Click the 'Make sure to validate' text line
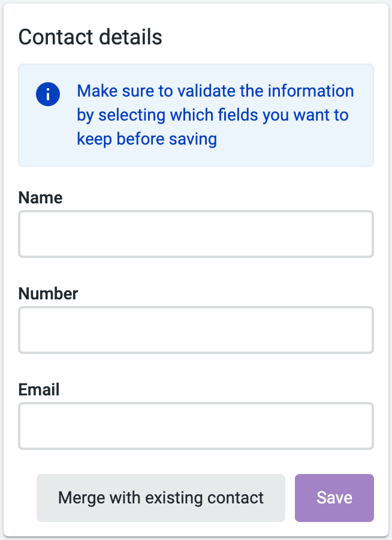 (215, 91)
